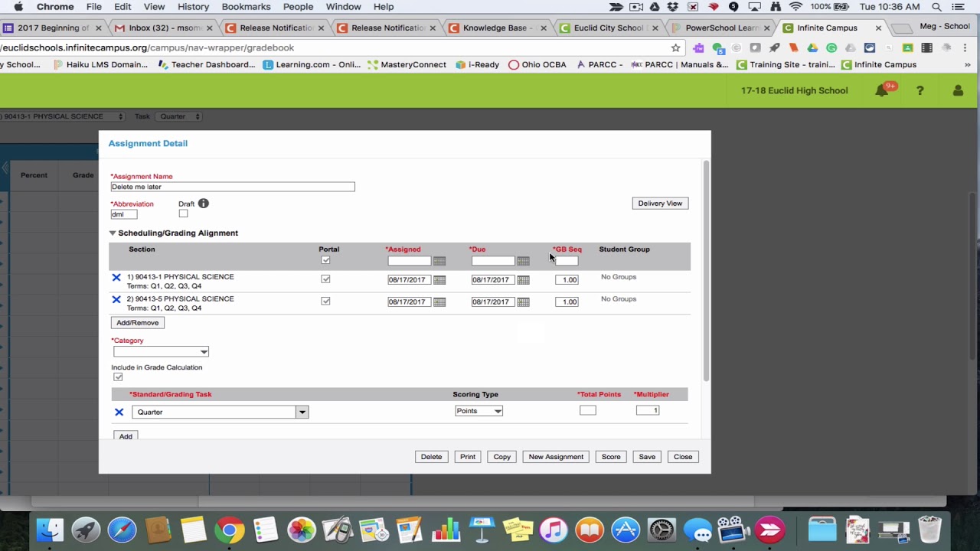
Task: Click the Abbreviation field
Action: [x=124, y=214]
